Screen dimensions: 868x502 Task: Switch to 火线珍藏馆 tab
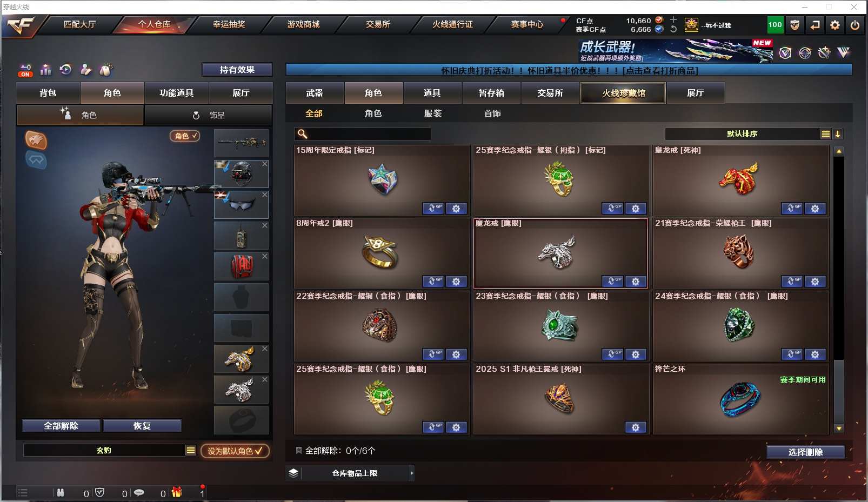point(623,93)
